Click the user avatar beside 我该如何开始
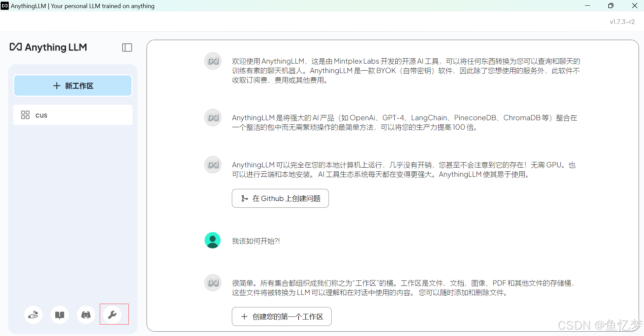 [x=213, y=240]
